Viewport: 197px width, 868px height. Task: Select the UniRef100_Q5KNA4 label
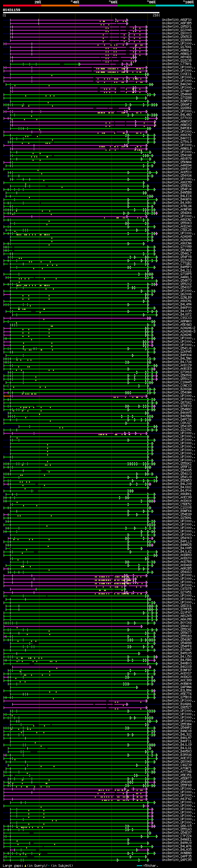pyautogui.click(x=177, y=162)
